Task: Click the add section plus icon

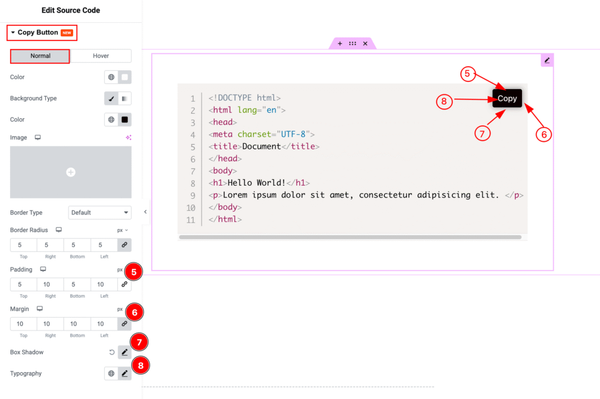Action: coord(340,43)
